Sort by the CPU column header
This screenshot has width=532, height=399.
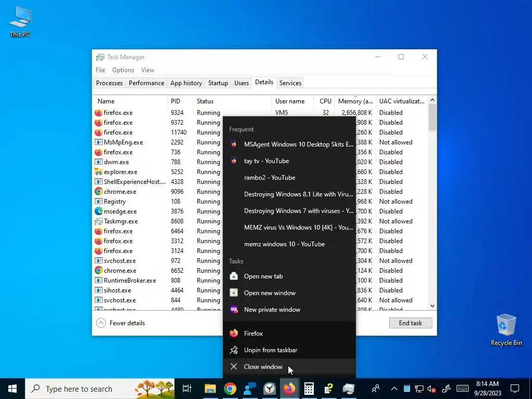[325, 101]
